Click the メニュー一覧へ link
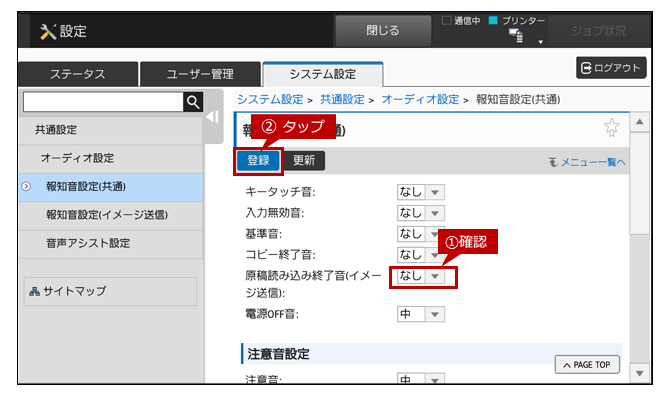670x396 pixels. [x=588, y=162]
